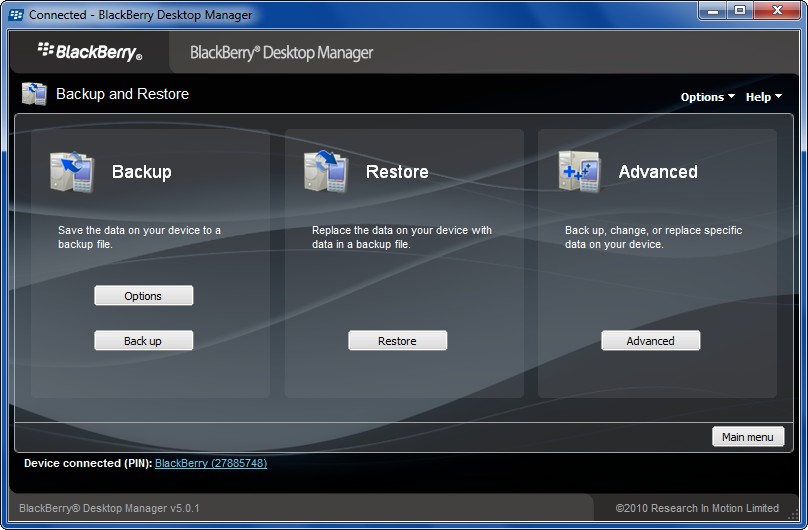
Task: Click the 'Device connected (PIN):' label
Action: click(88, 463)
